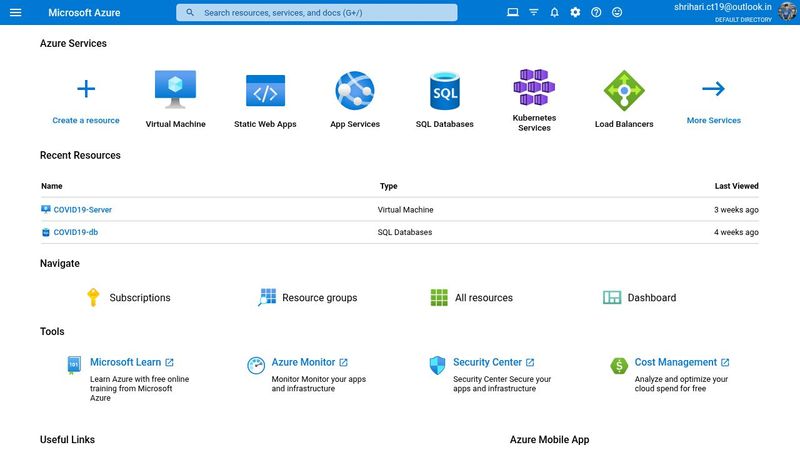The height and width of the screenshot is (450, 800).
Task: Open the help question mark icon
Action: 596,12
